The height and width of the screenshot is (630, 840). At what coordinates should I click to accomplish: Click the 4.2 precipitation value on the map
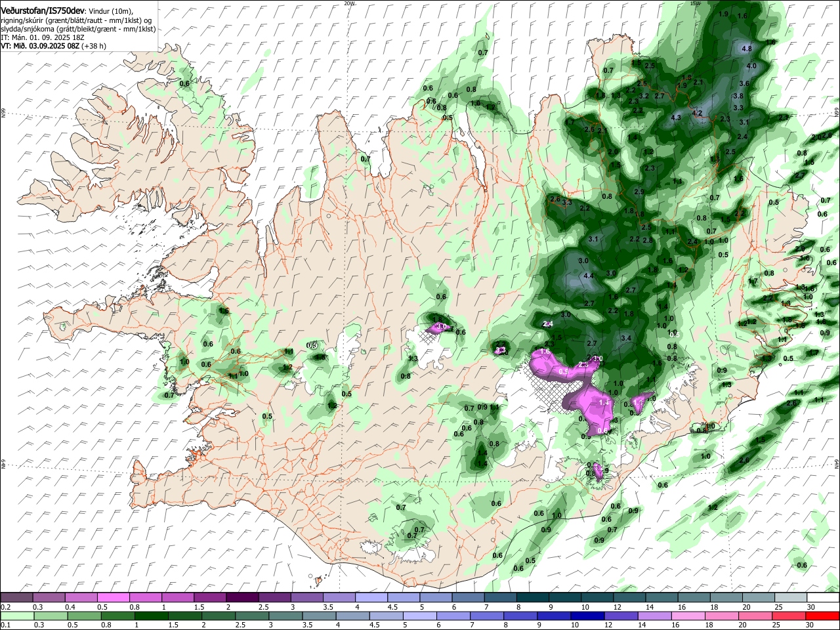(698, 113)
